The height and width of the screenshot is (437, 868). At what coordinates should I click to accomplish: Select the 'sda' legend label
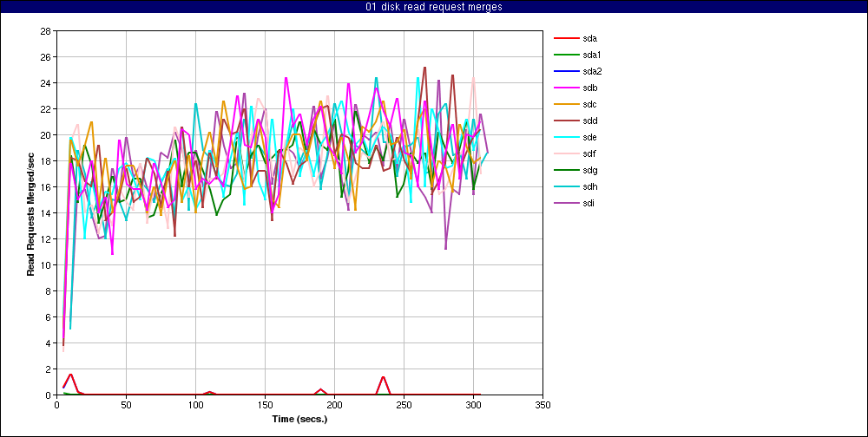pos(589,38)
